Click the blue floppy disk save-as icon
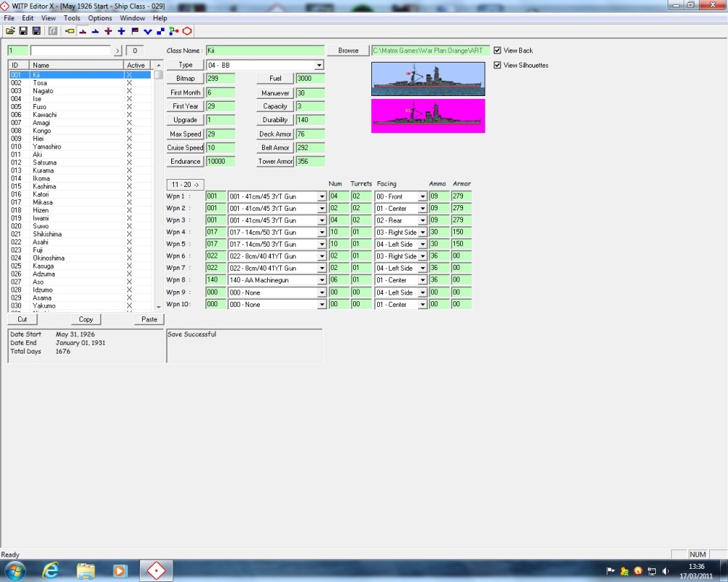 pyautogui.click(x=36, y=31)
